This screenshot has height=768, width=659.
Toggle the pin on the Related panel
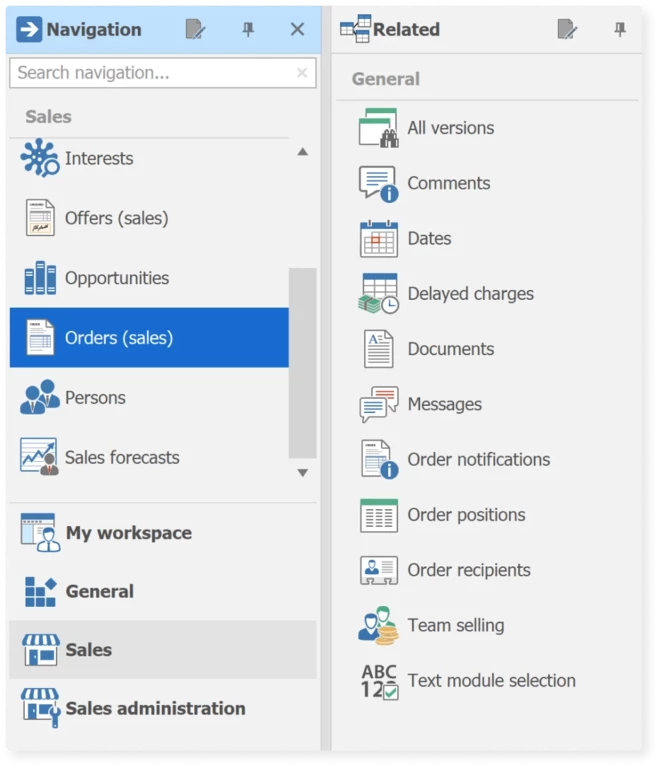point(620,30)
